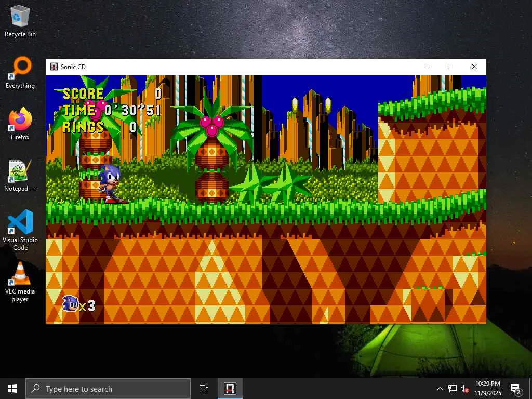Viewport: 532px width, 399px height.
Task: Click the Sonic CD title bar text
Action: 73,67
